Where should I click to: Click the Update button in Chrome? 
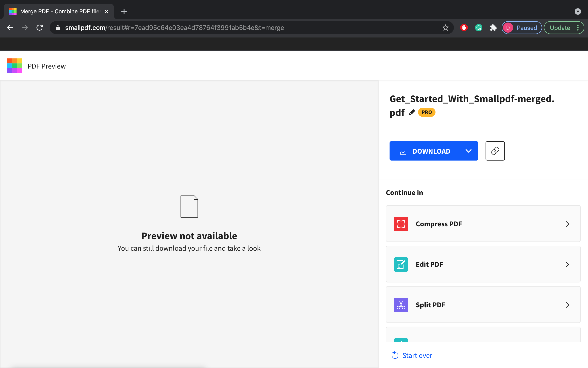(560, 28)
